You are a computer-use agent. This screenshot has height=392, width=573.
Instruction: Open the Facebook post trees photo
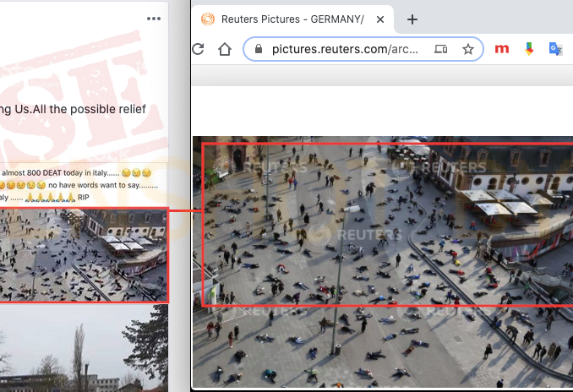pyautogui.click(x=84, y=348)
